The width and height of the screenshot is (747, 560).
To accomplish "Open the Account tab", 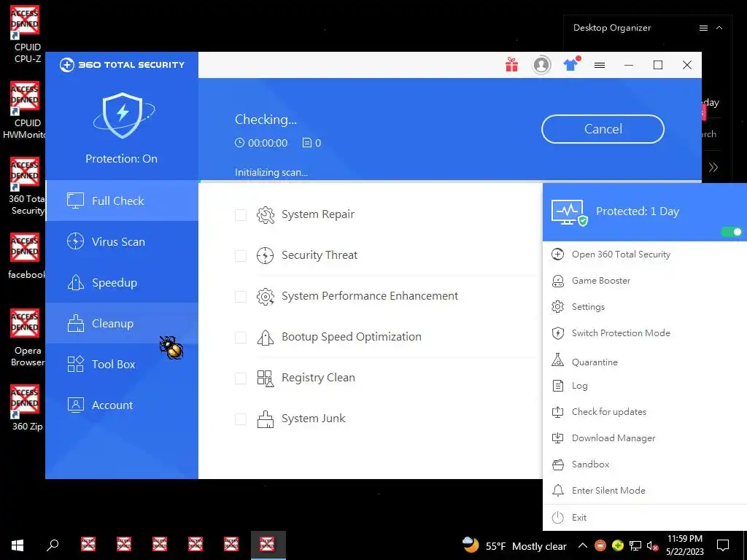I will tap(122, 405).
